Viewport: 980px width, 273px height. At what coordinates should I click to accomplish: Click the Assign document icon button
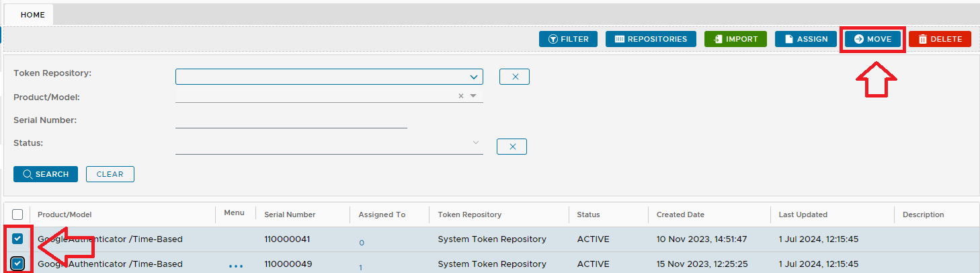tap(805, 39)
